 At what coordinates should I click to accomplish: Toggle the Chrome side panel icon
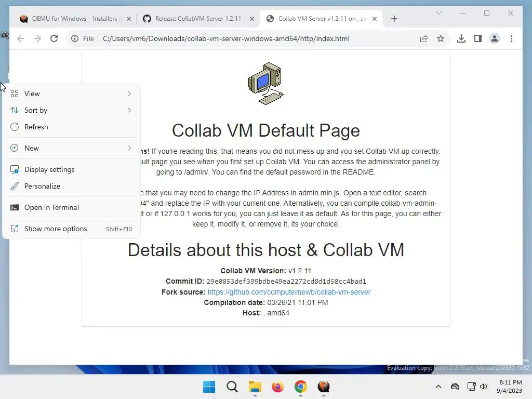click(x=478, y=38)
